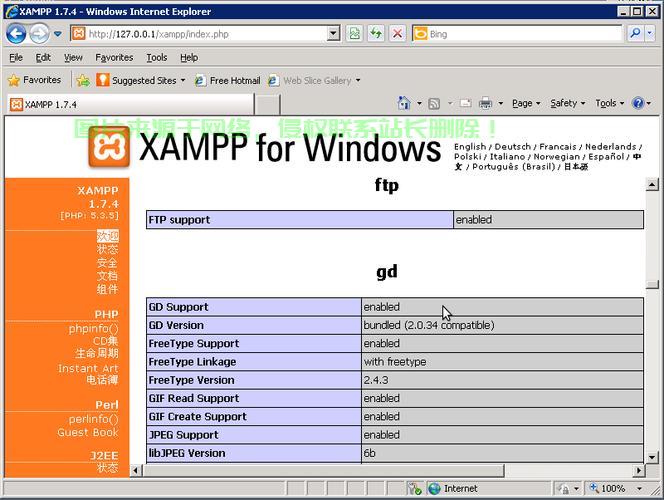This screenshot has width=664, height=500.
Task: Open the Instant Art sidebar link
Action: pos(89,368)
